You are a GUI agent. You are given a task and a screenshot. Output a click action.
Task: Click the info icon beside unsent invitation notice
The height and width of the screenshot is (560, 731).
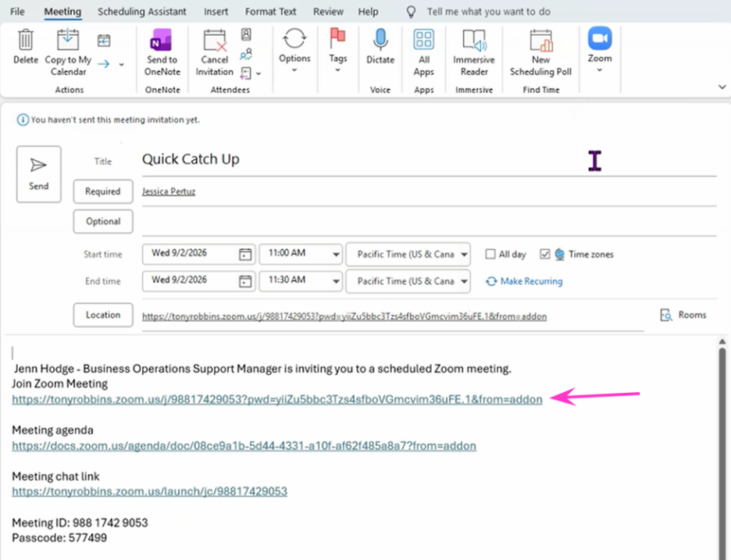[23, 119]
